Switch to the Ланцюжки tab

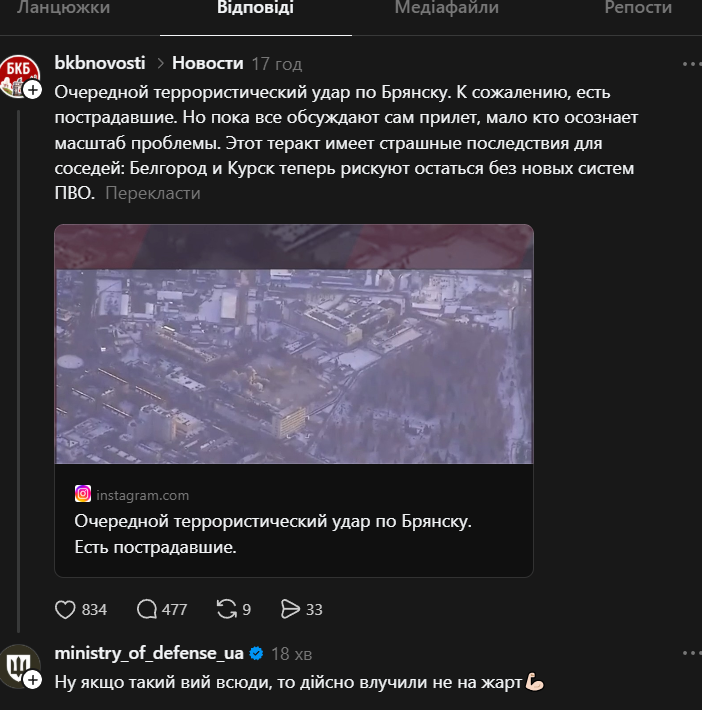click(63, 8)
